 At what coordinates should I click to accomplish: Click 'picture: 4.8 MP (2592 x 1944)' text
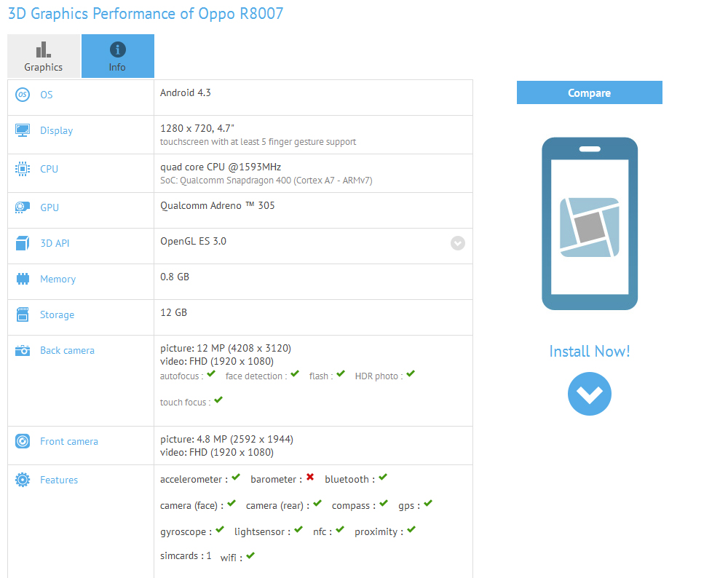point(226,439)
